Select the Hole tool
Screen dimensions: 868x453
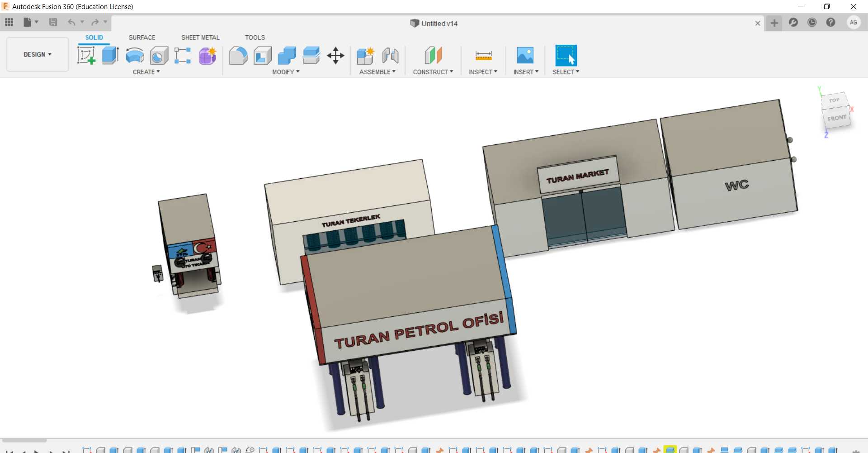[159, 56]
